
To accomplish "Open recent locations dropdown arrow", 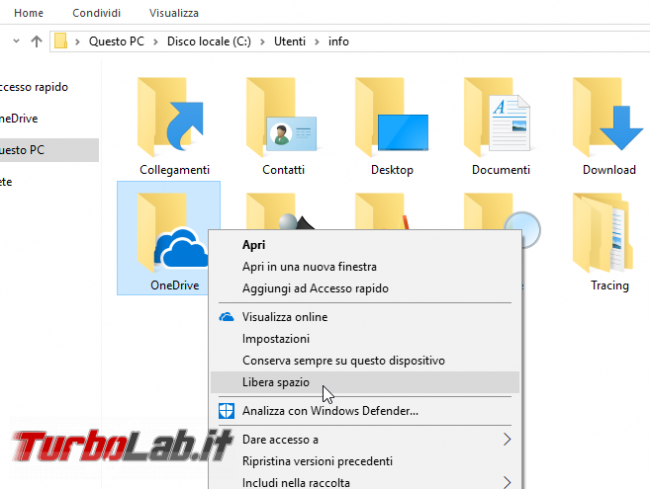I will (16, 41).
